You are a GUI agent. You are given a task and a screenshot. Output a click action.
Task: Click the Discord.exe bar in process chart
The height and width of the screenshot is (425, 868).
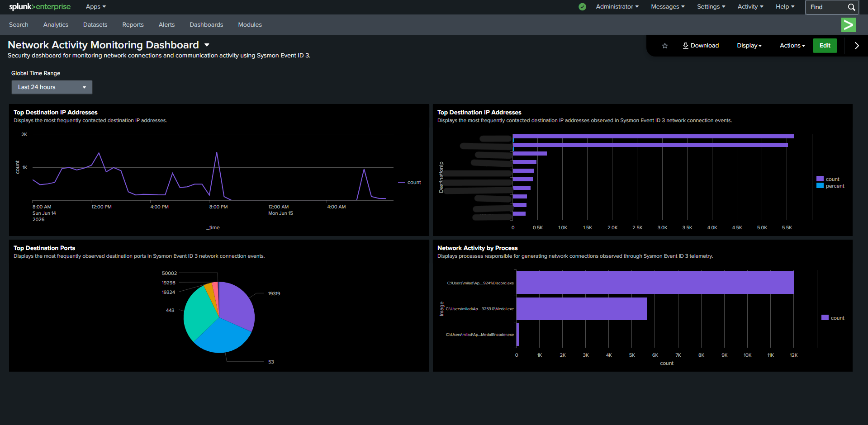point(655,283)
